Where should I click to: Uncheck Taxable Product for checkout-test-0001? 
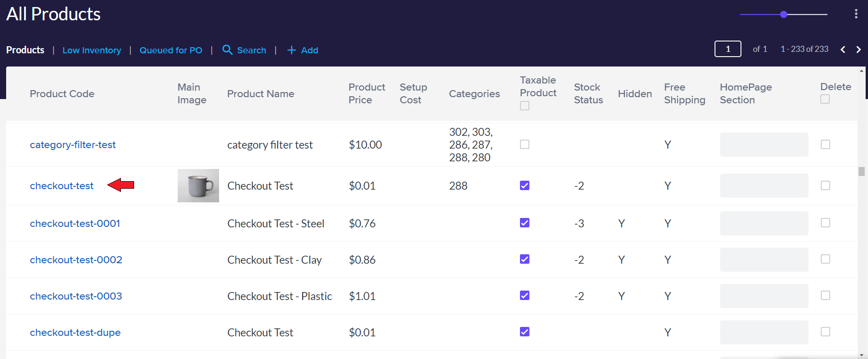coord(525,223)
